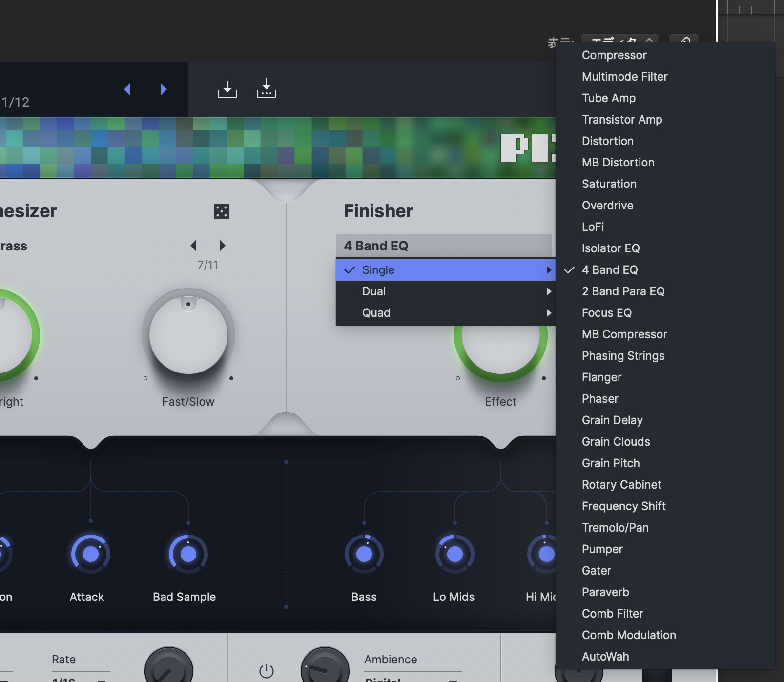Go to previous synthesizer sound arrow

point(193,245)
